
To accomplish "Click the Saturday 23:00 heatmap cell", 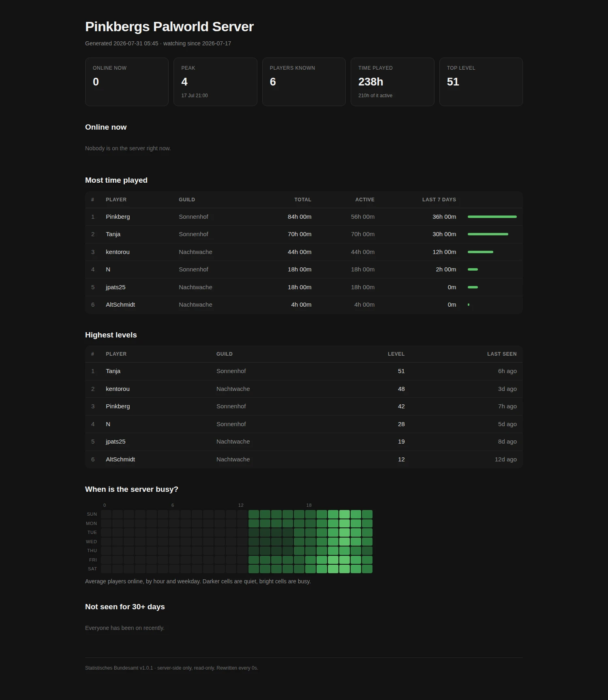I will [x=367, y=569].
